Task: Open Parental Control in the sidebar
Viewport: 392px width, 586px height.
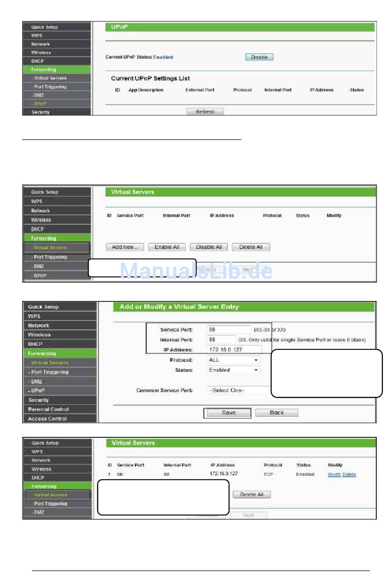Action: click(48, 409)
